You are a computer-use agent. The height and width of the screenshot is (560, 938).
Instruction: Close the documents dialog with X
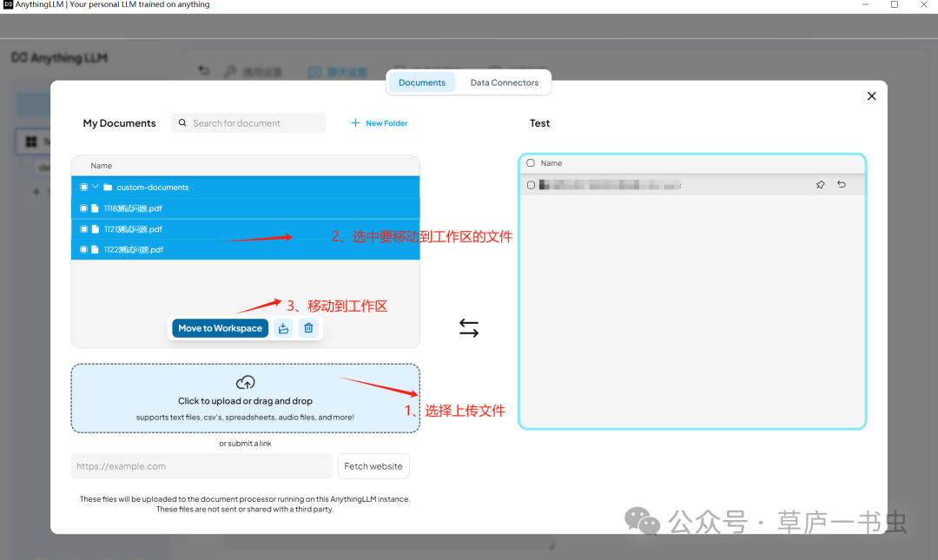872,96
